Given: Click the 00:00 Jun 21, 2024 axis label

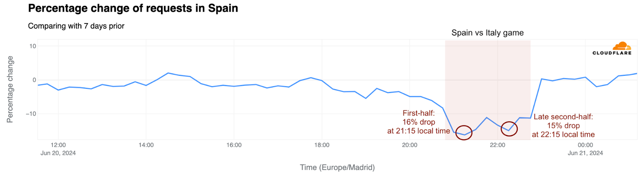Looking at the screenshot, I should pyautogui.click(x=585, y=149).
